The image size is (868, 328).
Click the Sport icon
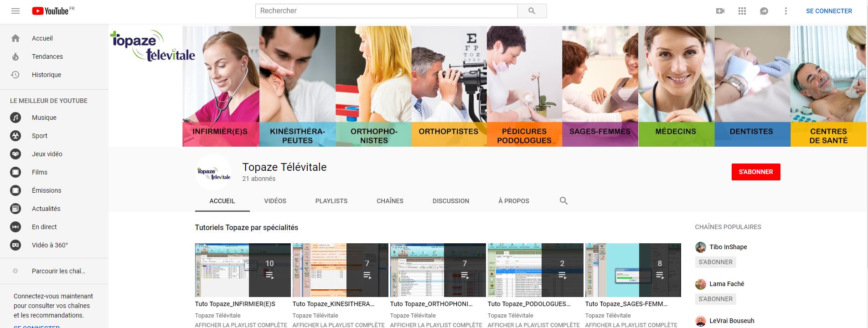tap(15, 136)
